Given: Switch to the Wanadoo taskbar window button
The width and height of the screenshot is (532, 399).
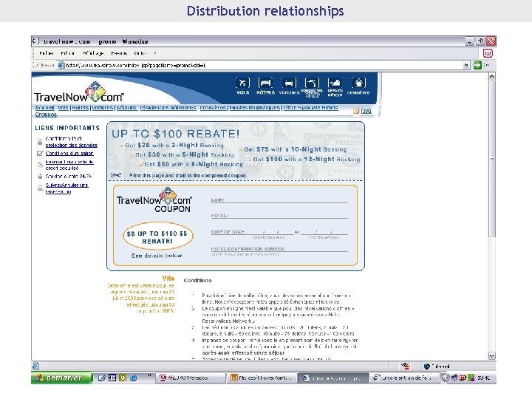Looking at the screenshot, I should point(191,378).
